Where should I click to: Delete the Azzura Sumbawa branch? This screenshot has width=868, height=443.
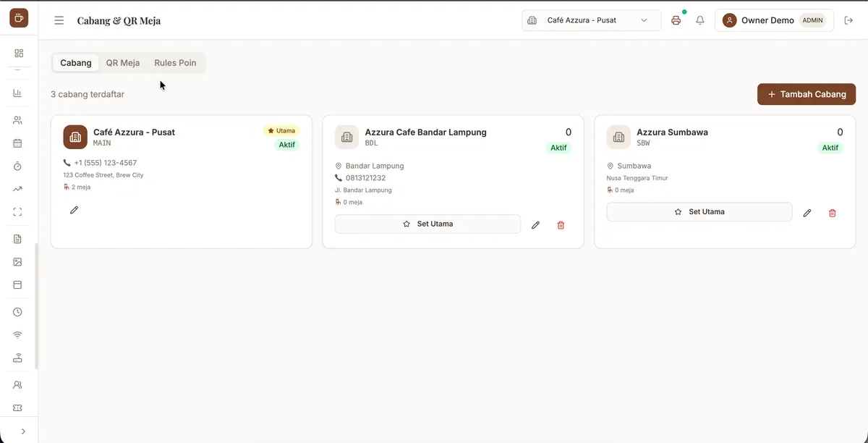click(x=833, y=213)
